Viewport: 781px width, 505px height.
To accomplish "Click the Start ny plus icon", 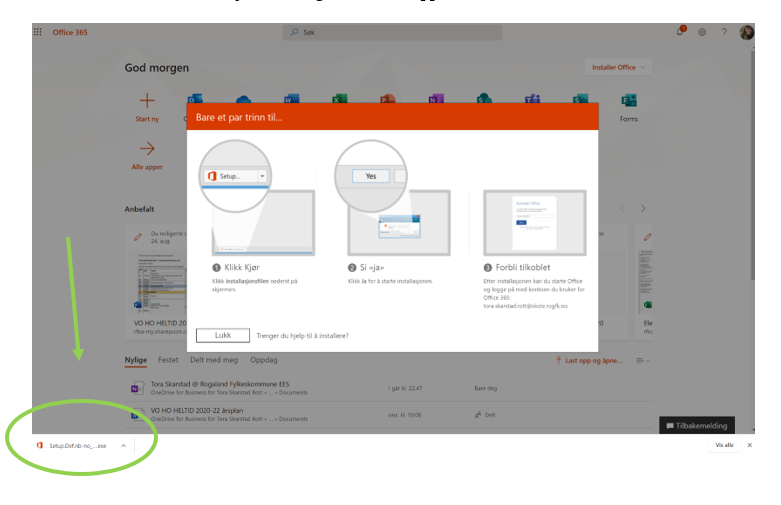I will tap(147, 101).
